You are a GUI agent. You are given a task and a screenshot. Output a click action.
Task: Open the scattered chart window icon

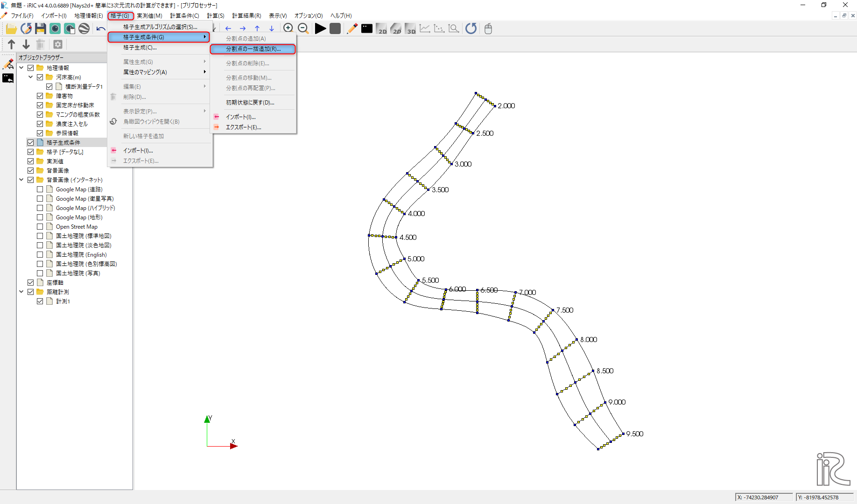439,29
